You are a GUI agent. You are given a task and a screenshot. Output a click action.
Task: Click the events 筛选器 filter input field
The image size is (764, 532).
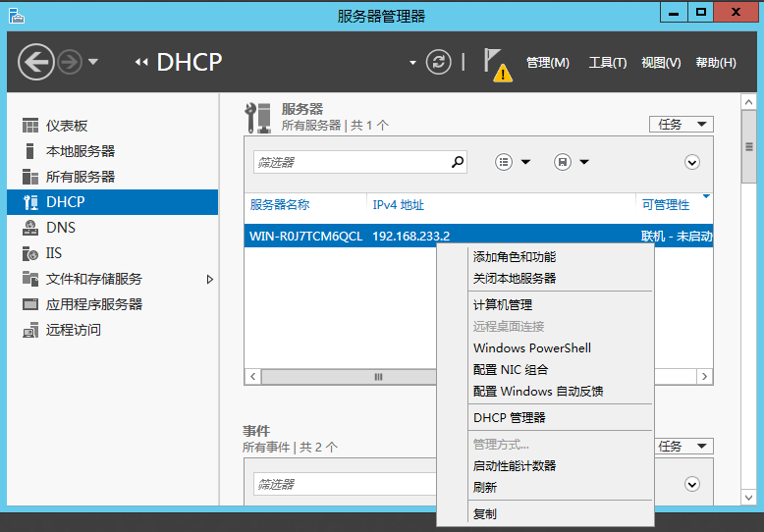point(345,484)
